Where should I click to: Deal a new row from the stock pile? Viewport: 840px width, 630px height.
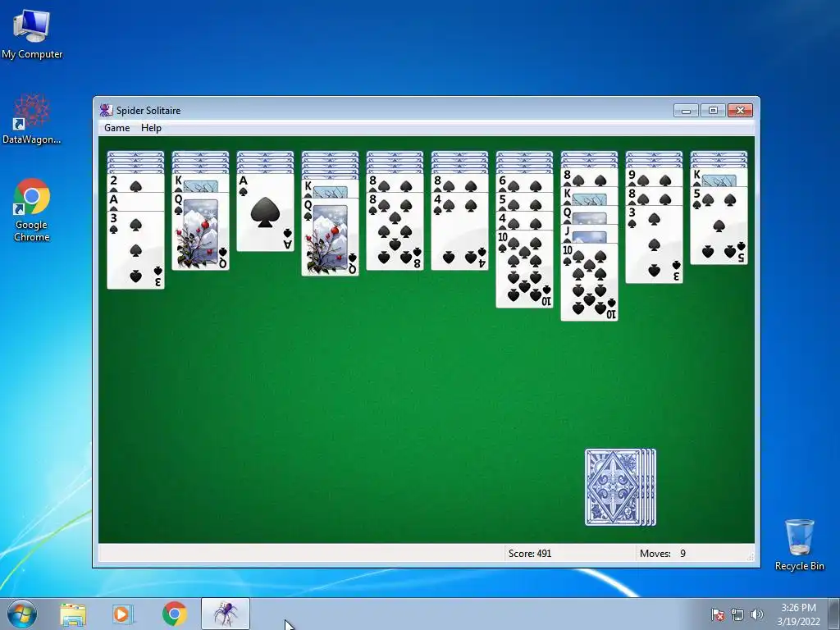(x=620, y=487)
